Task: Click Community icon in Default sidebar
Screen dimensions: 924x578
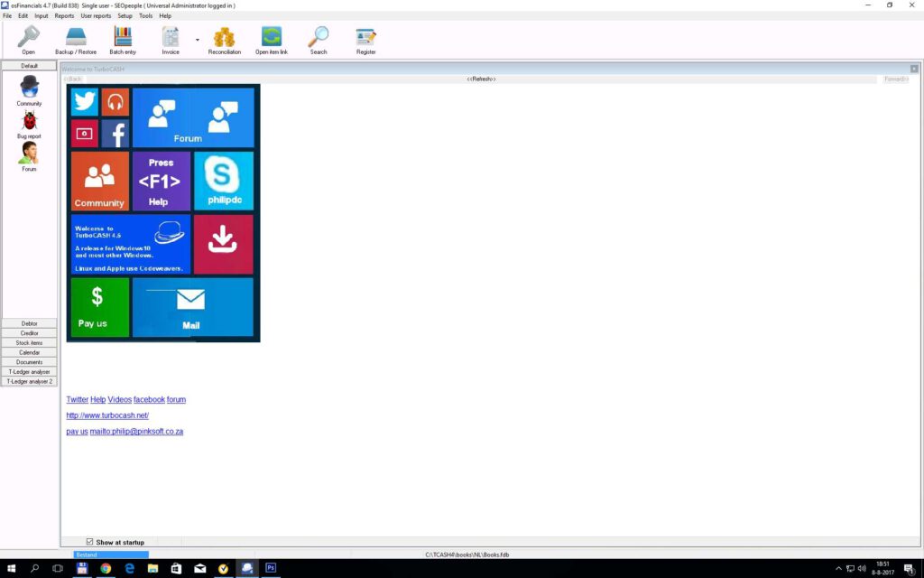Action: click(x=29, y=91)
